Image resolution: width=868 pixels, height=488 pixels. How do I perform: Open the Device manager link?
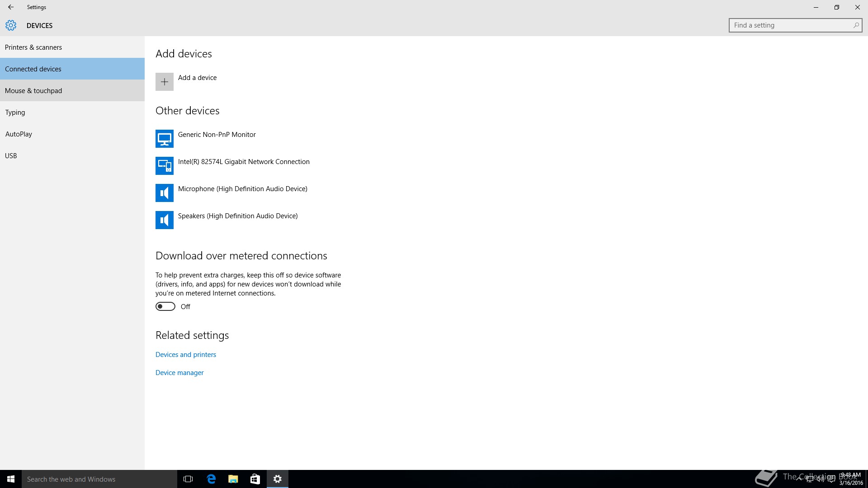(x=179, y=373)
